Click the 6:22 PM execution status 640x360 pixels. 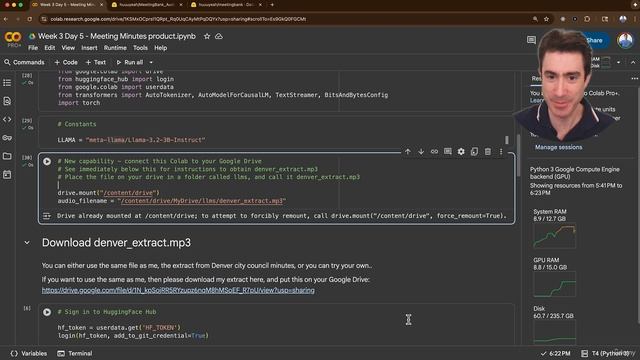click(x=555, y=353)
